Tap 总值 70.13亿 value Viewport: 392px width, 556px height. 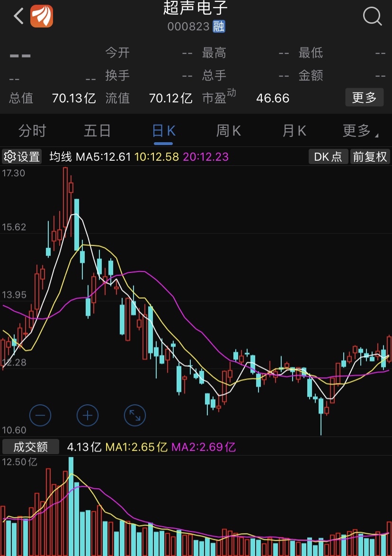pos(74,98)
